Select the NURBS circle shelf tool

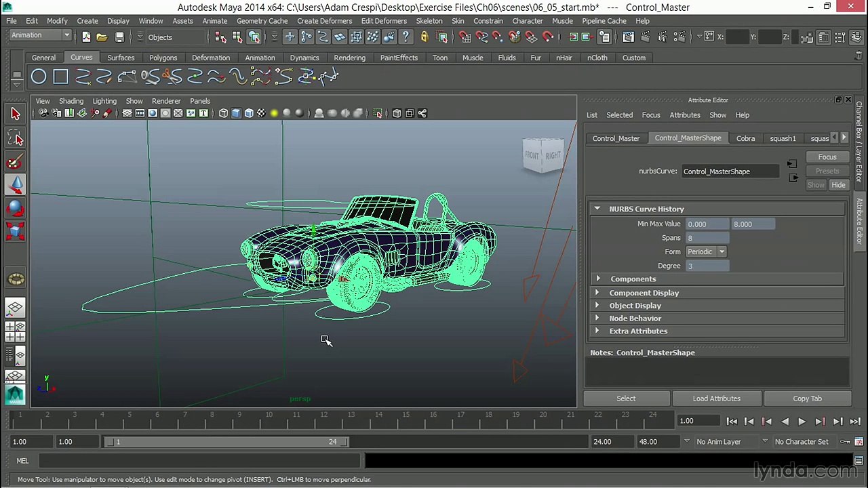coord(39,77)
